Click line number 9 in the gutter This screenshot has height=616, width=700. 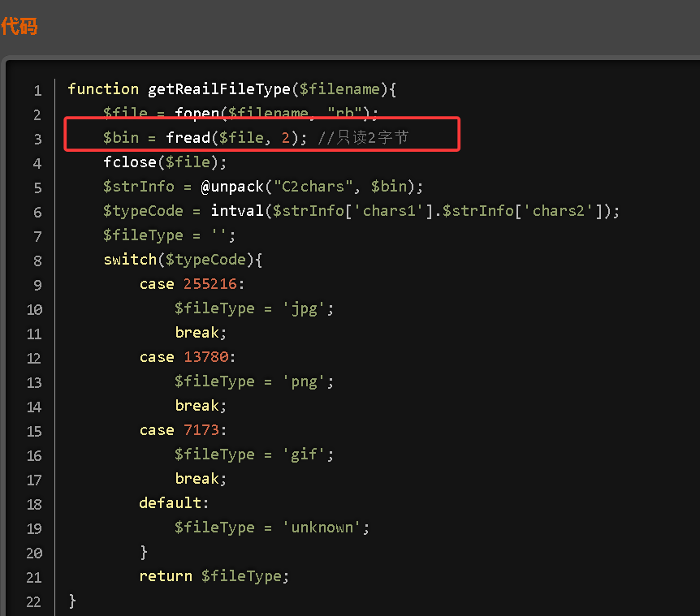click(38, 285)
